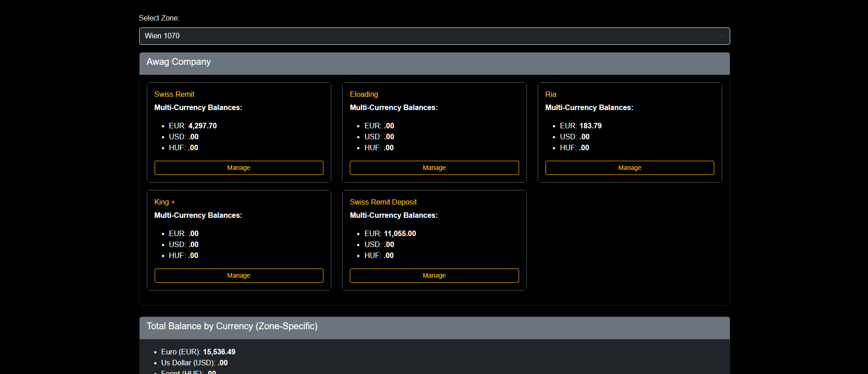Click Manage button under Eloading card
This screenshot has height=374, width=868.
pos(434,168)
